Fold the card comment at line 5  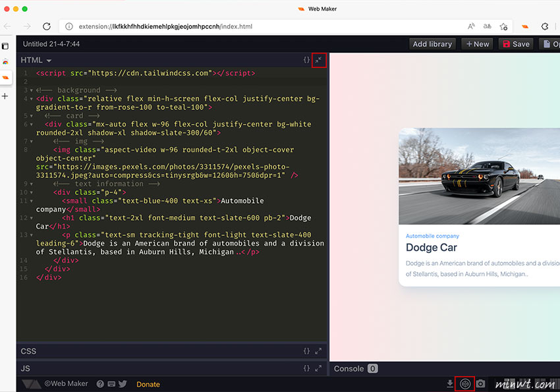point(32,116)
